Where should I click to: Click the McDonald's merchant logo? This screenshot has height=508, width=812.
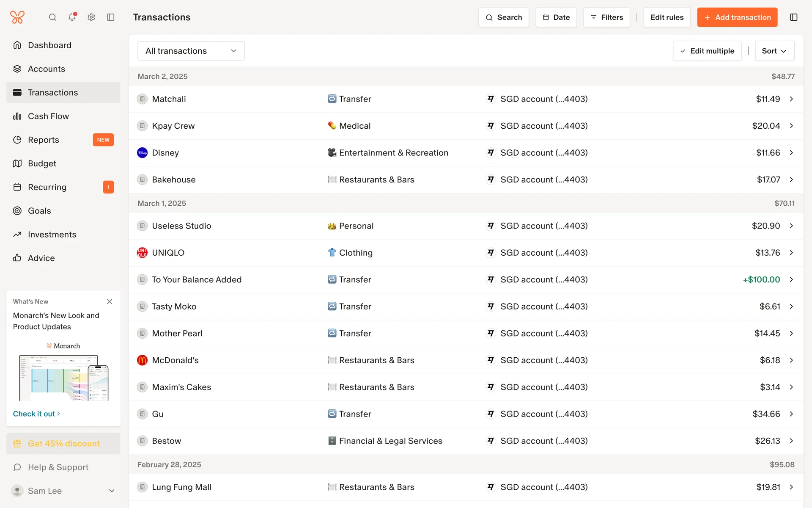pos(142,360)
